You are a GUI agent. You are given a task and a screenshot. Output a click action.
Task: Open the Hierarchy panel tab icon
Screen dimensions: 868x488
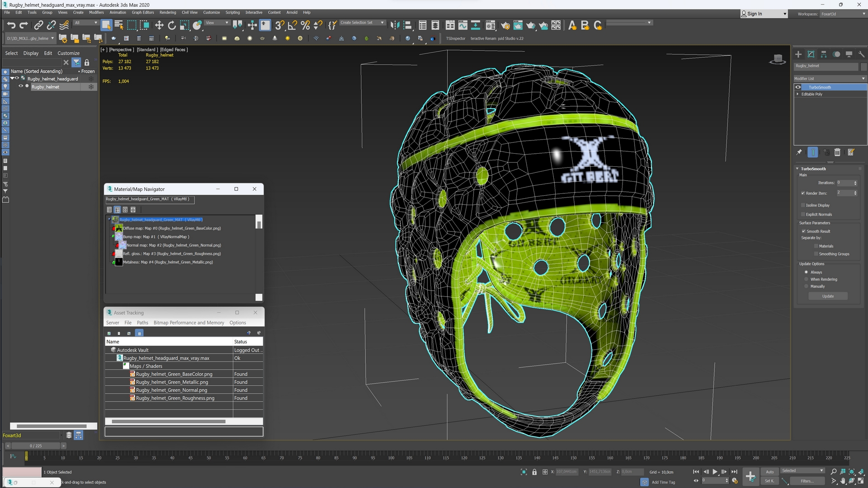tap(824, 54)
